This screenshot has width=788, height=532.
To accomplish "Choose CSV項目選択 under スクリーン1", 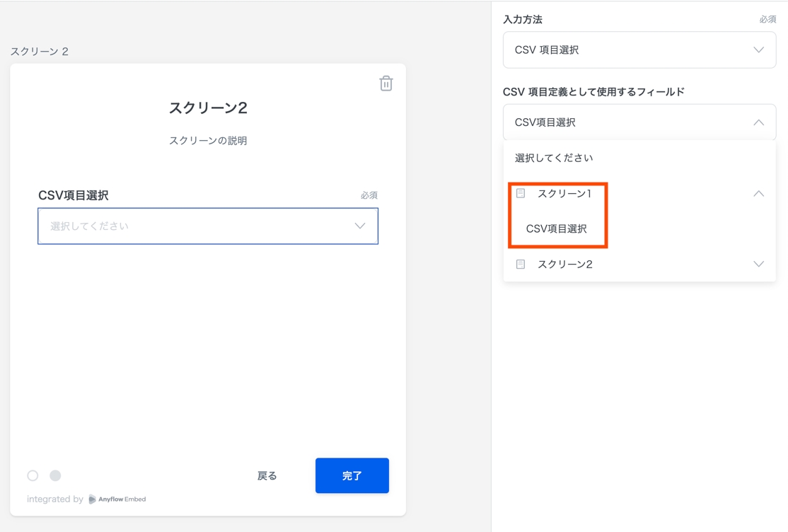I will [x=556, y=229].
